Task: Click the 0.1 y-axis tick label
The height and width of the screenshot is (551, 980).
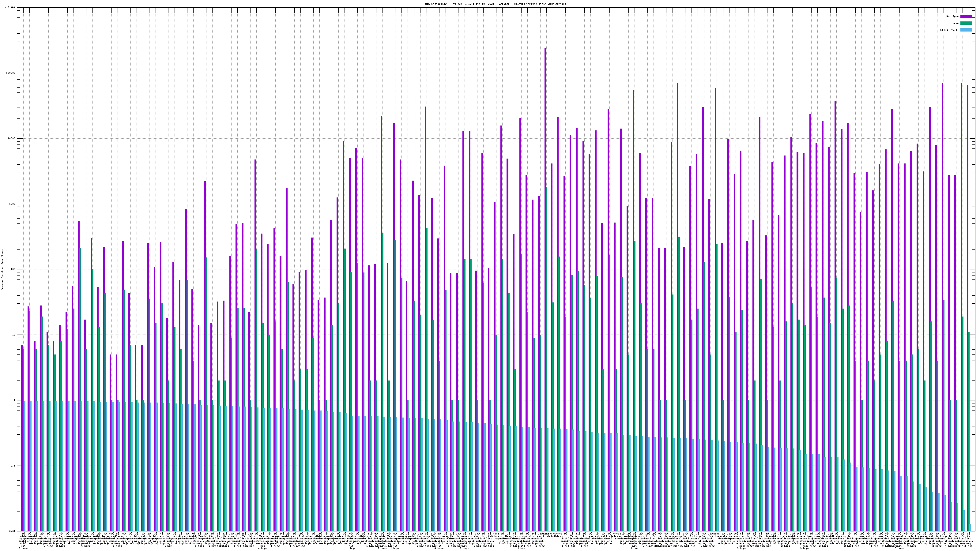Action: (x=13, y=466)
